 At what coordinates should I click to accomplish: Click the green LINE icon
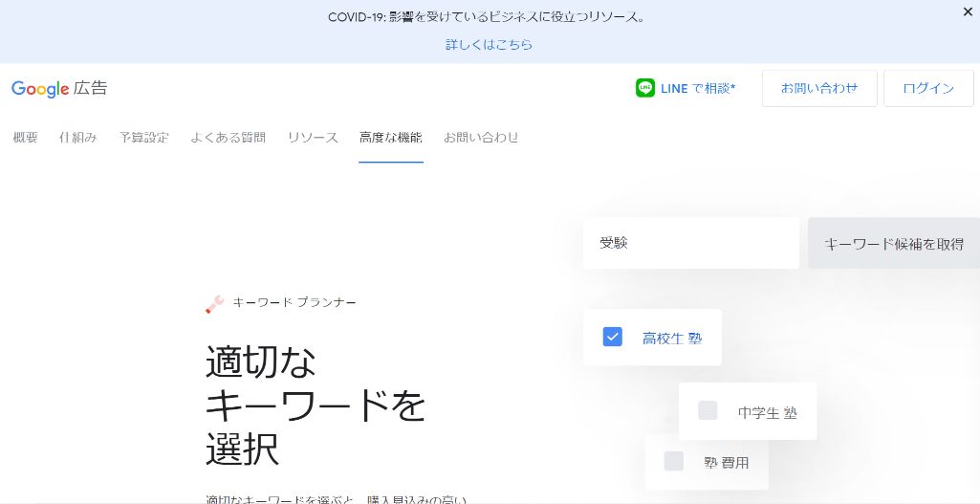(x=645, y=88)
